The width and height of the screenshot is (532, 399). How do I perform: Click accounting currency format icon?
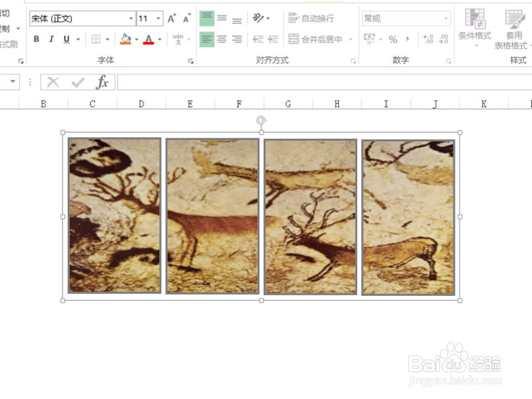370,39
